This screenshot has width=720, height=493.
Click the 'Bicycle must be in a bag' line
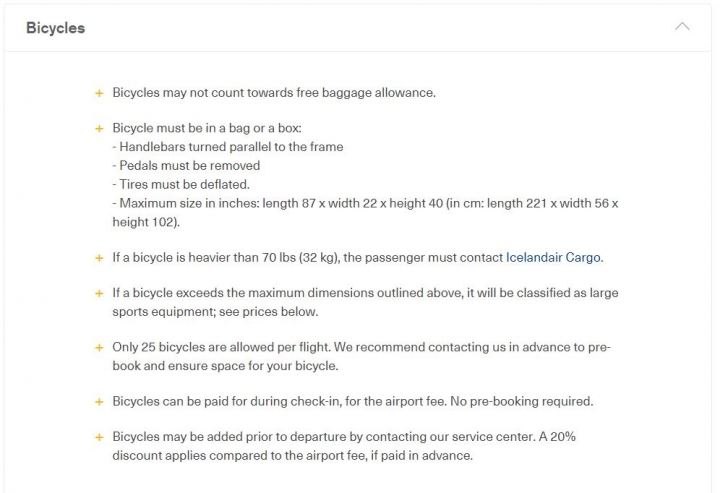coord(207,128)
